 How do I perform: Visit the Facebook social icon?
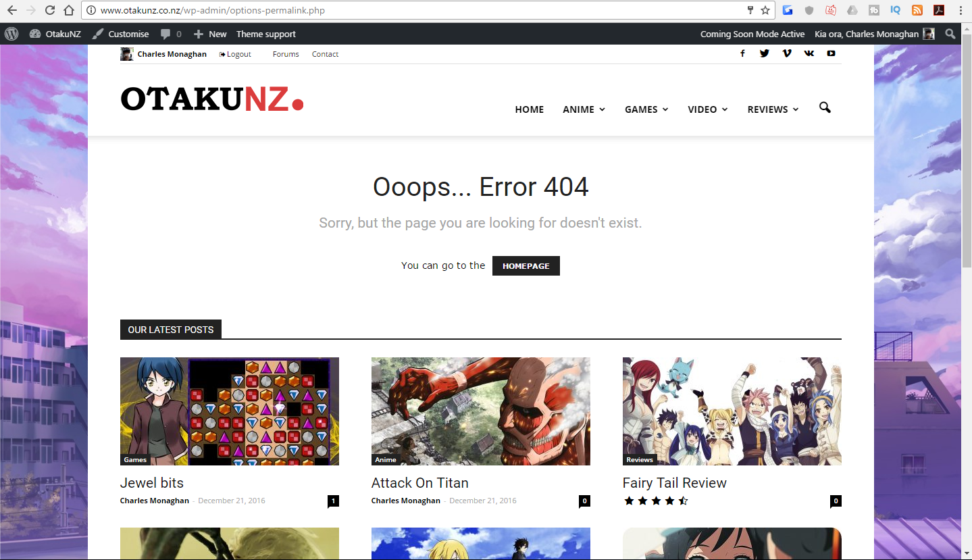pos(742,53)
